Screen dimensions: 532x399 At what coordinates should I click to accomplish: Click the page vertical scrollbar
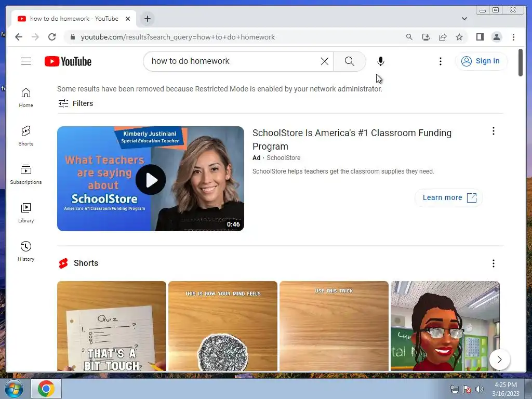tap(521, 63)
